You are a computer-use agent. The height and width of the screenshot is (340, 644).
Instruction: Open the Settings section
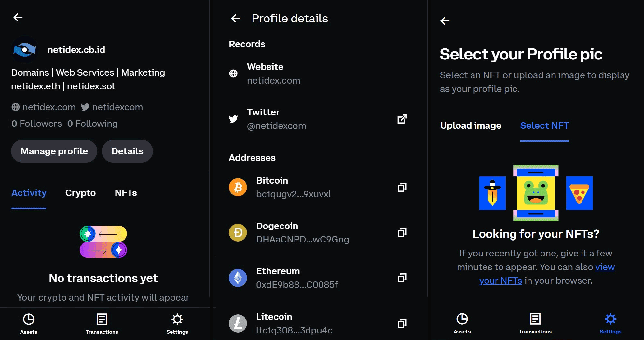coord(177,323)
